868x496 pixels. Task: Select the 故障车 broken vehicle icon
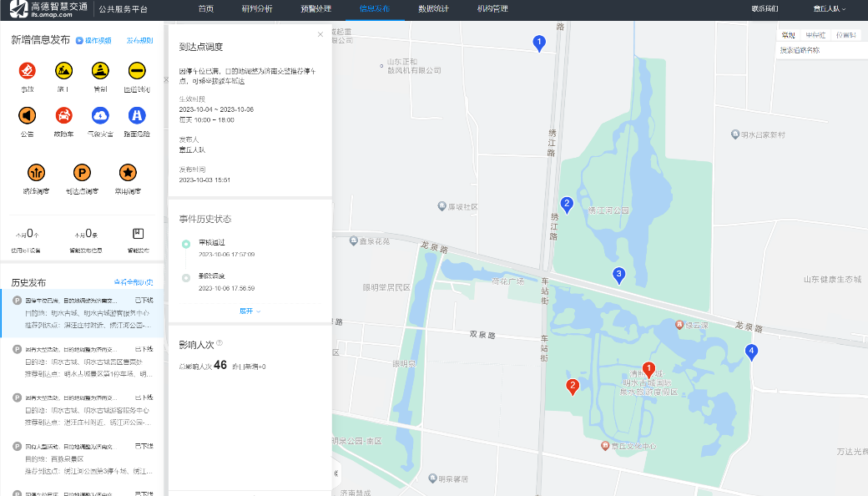[x=63, y=116]
